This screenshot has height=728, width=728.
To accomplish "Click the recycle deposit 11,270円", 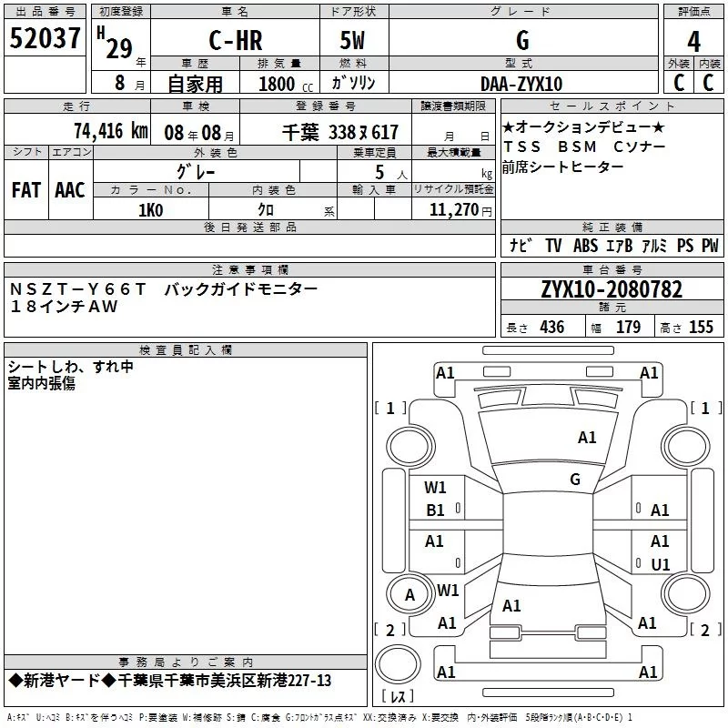I will pos(460,210).
